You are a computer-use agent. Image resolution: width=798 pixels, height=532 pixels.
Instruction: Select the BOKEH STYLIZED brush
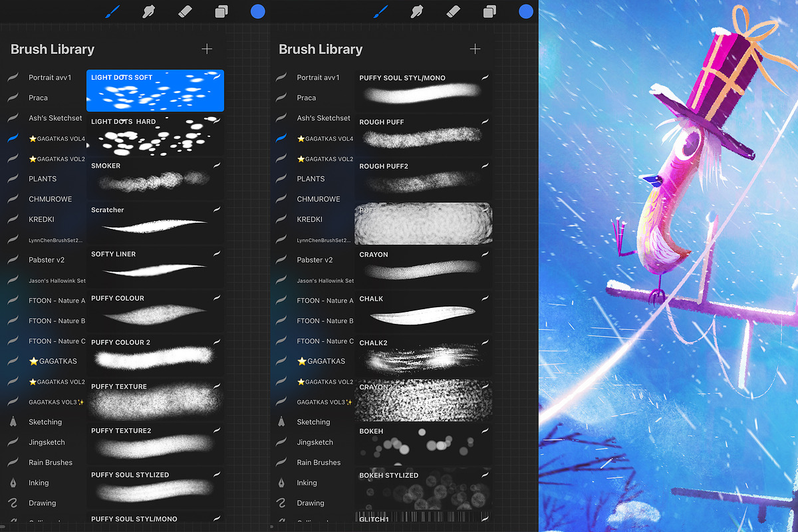424,488
